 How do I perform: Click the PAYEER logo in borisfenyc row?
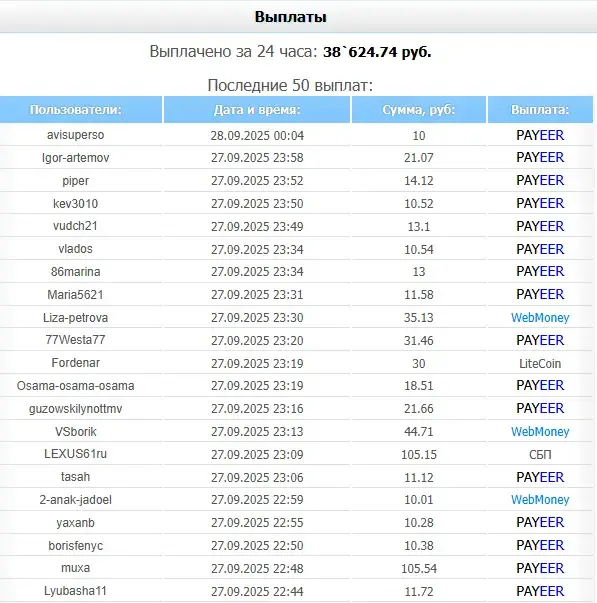540,545
